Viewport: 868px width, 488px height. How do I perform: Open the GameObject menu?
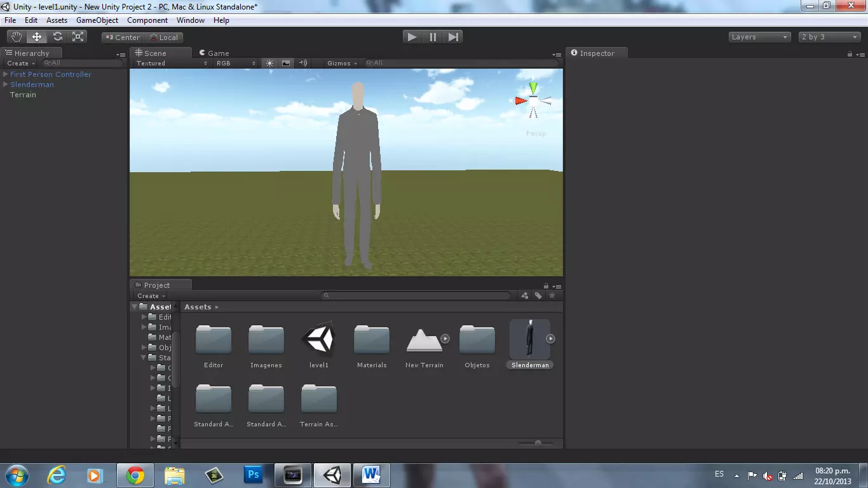pos(97,20)
